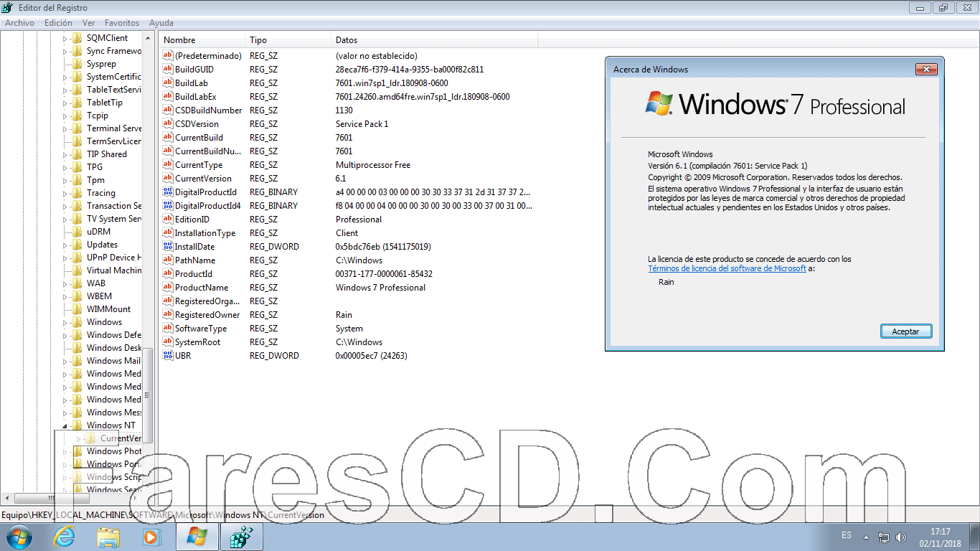Click the Tracing folder icon
Screen dimensions: 980x551
pos(77,193)
